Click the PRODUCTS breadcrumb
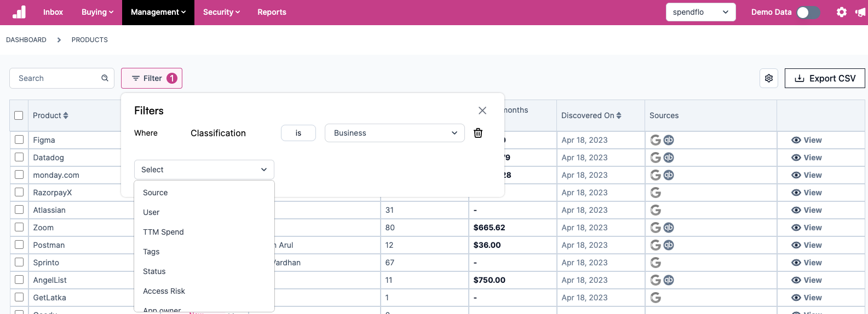Screen dimensions: 868x314 (x=90, y=40)
